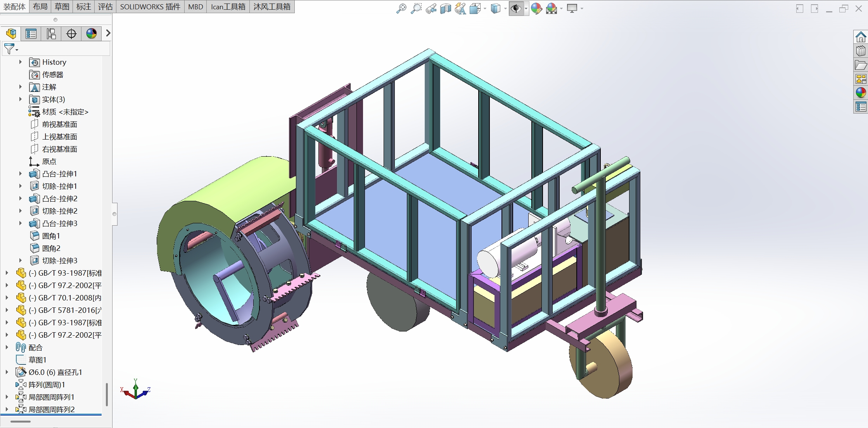Toggle the Section View tool
Image resolution: width=868 pixels, height=428 pixels.
[x=446, y=8]
